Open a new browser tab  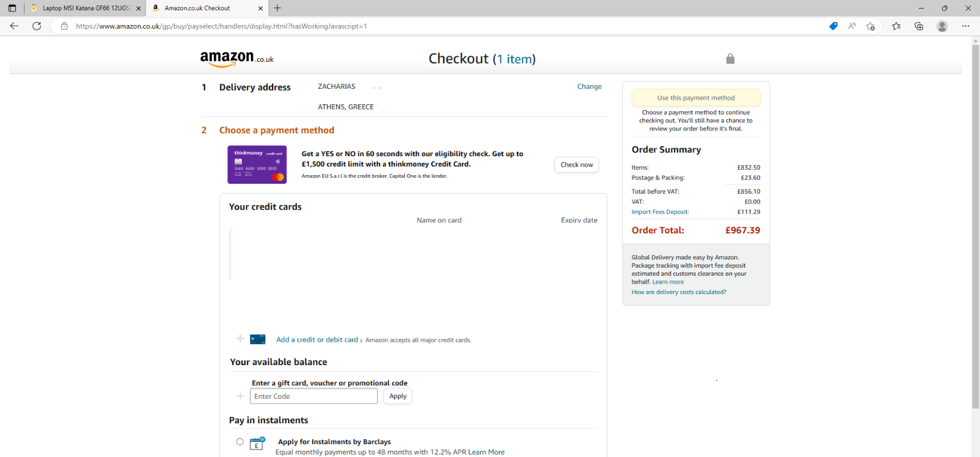click(277, 8)
